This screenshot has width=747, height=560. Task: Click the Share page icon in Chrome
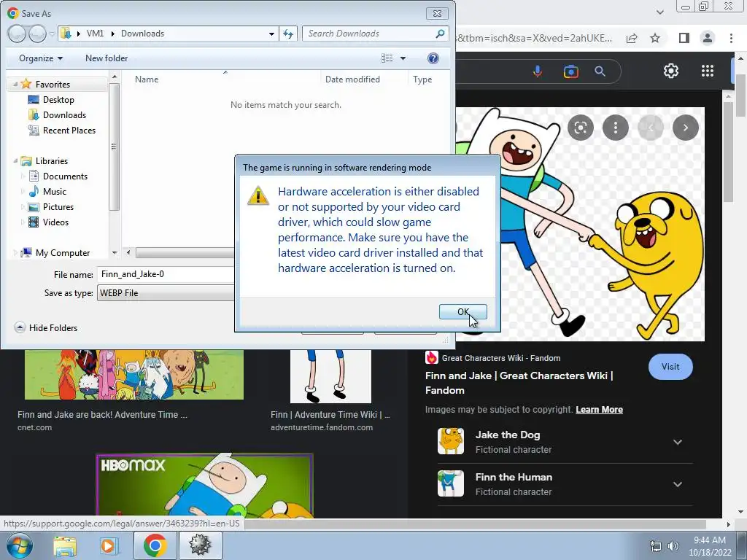(x=632, y=38)
